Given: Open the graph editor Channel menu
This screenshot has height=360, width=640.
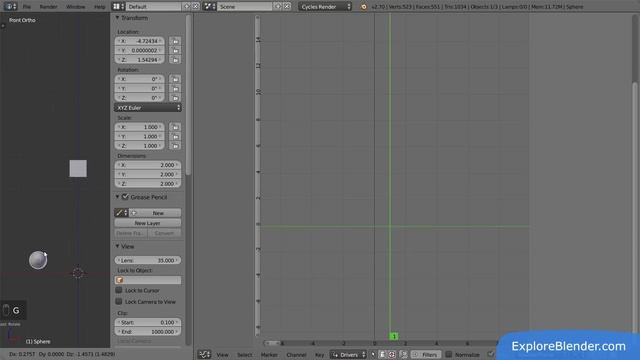Looking at the screenshot, I should (x=296, y=355).
